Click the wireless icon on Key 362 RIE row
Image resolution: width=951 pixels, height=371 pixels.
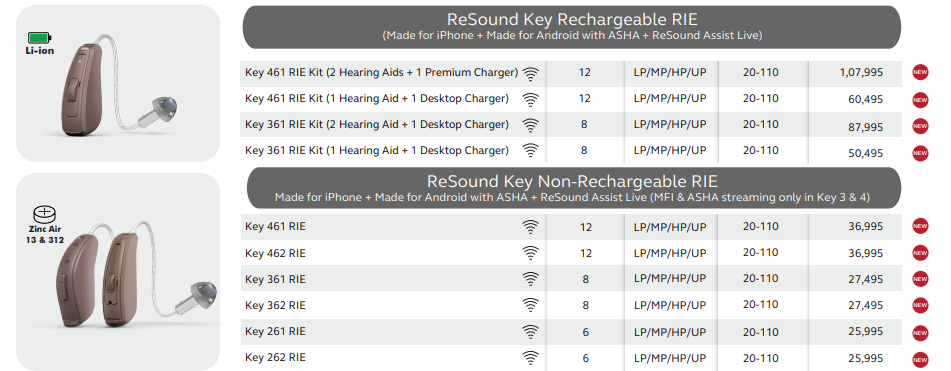point(531,305)
